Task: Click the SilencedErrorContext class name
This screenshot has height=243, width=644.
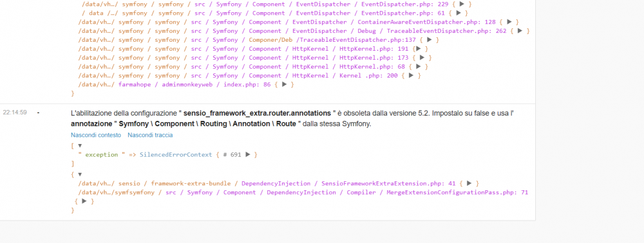Action: click(176, 155)
